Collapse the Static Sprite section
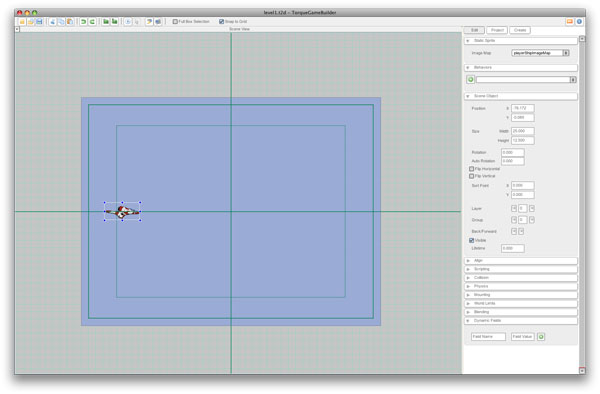Viewport: 600px width, 394px height. pos(521,41)
